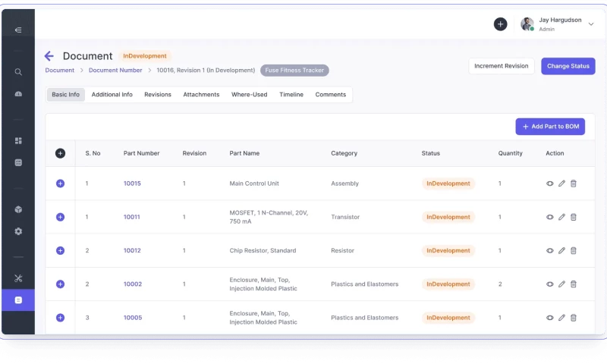Expand all rows with header plus icon
The height and width of the screenshot is (364, 607).
click(x=60, y=153)
